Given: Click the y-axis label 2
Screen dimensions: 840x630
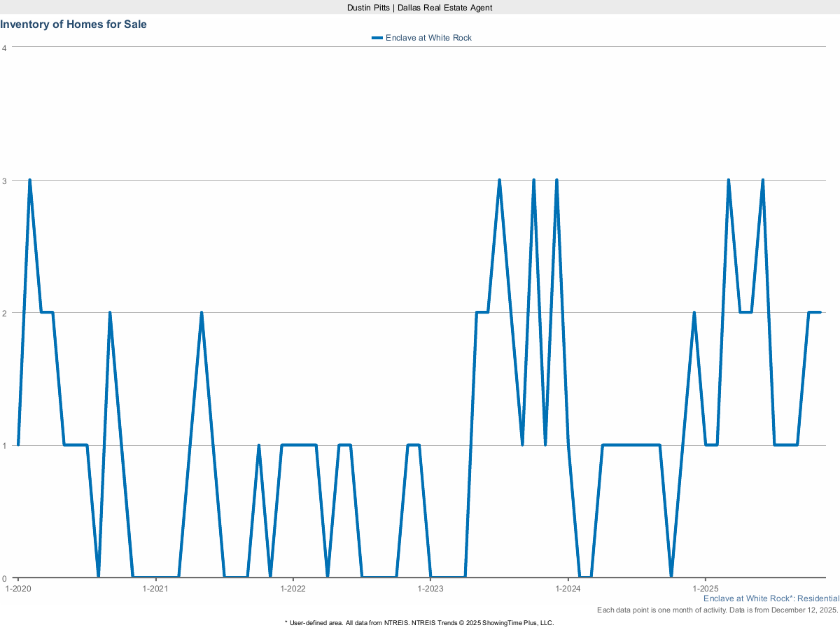Looking at the screenshot, I should 5,313.
